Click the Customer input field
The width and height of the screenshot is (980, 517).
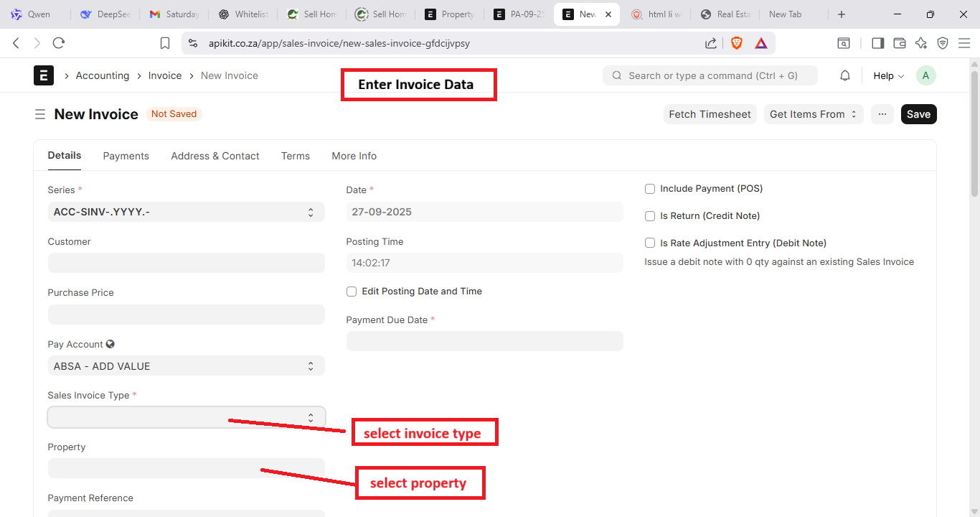click(186, 263)
